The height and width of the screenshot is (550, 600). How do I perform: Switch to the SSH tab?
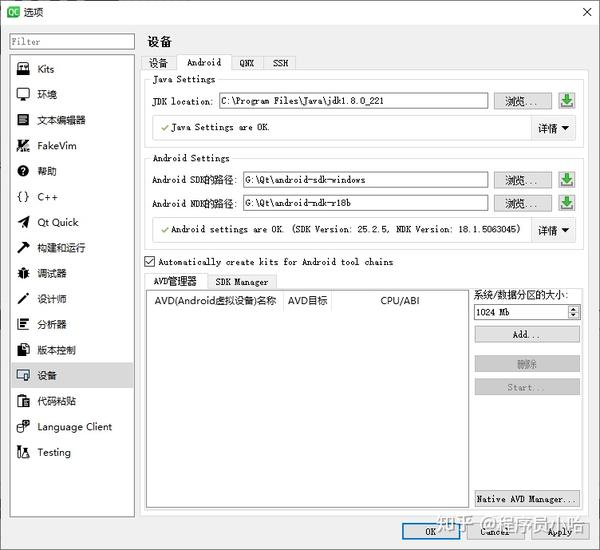click(x=280, y=63)
